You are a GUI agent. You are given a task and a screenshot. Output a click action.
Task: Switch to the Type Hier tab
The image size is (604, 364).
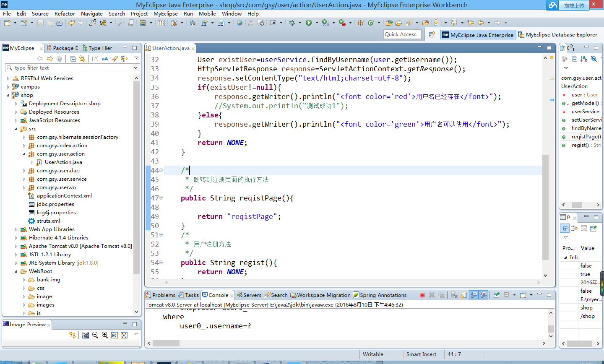(x=97, y=48)
